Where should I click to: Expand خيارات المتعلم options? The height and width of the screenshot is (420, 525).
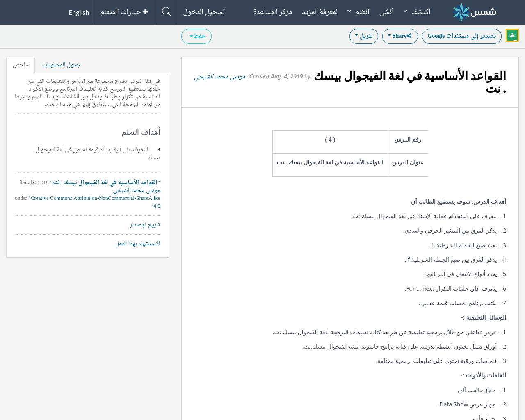pyautogui.click(x=124, y=12)
